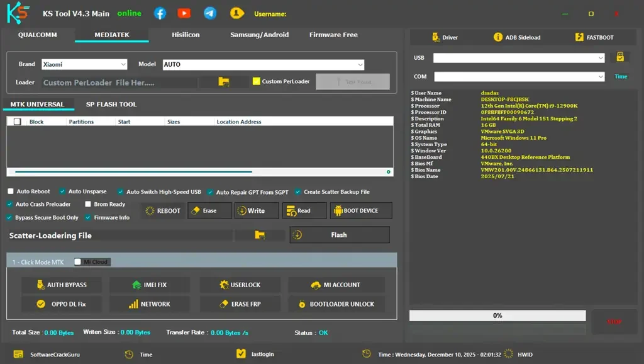Expand the Brand dropdown showing Xiaomi

(x=84, y=64)
